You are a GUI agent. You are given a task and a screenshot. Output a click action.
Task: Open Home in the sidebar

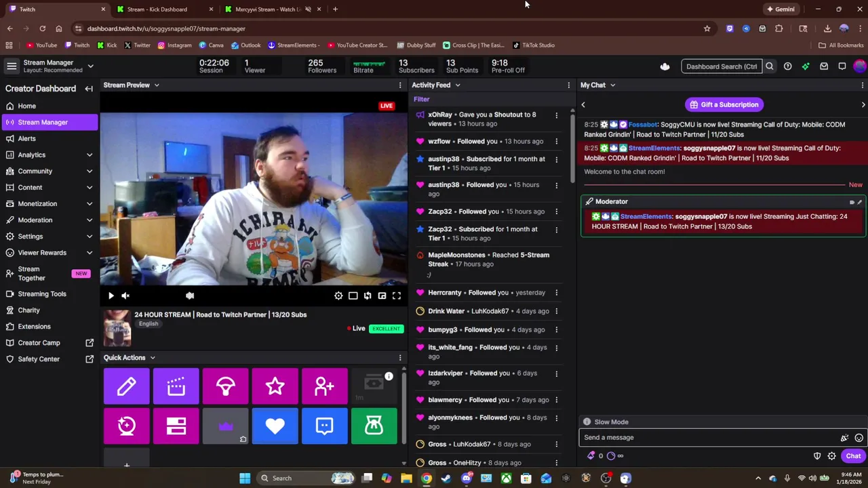point(50,106)
